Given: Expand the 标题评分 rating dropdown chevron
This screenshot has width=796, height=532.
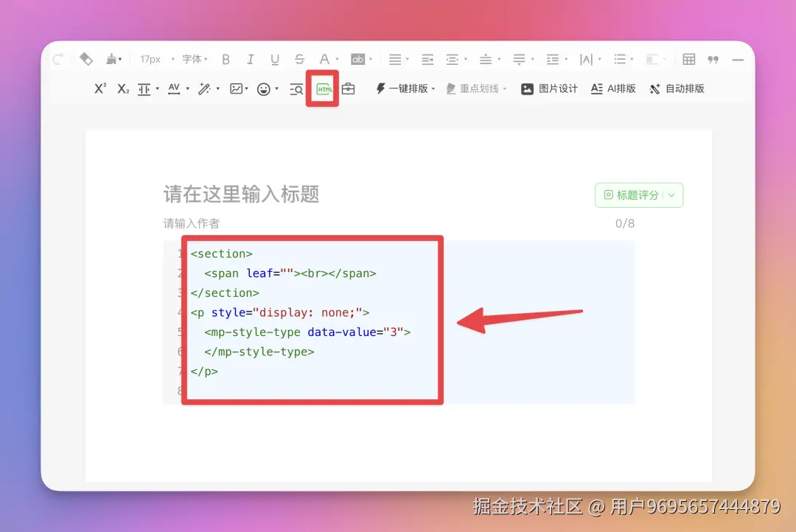Looking at the screenshot, I should (671, 195).
